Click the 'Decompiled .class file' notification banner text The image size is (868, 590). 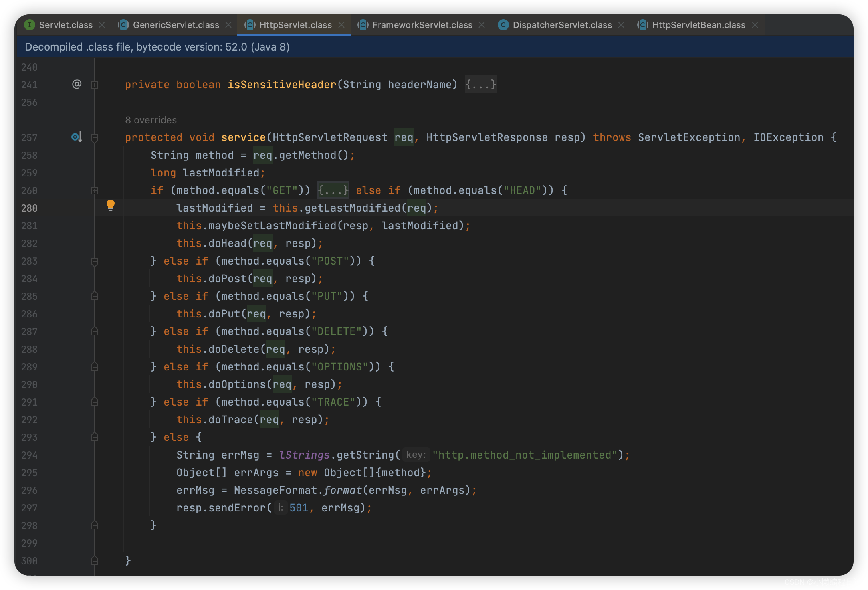[157, 47]
